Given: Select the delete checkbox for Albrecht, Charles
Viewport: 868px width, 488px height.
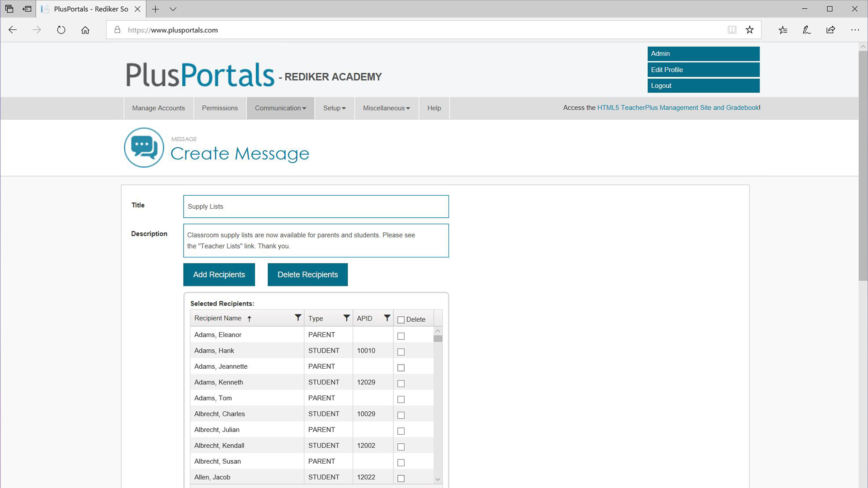Looking at the screenshot, I should point(401,415).
